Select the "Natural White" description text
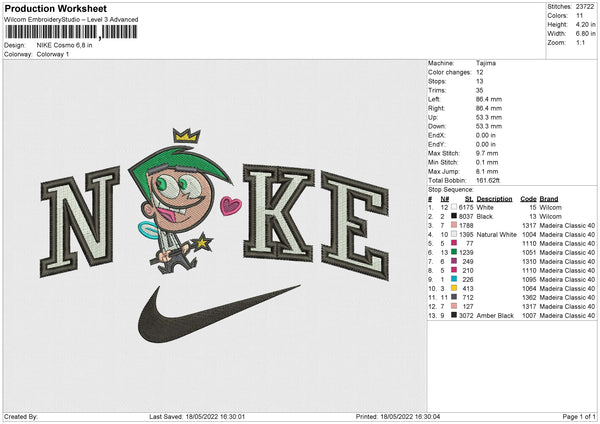This screenshot has width=600, height=424. click(x=496, y=235)
